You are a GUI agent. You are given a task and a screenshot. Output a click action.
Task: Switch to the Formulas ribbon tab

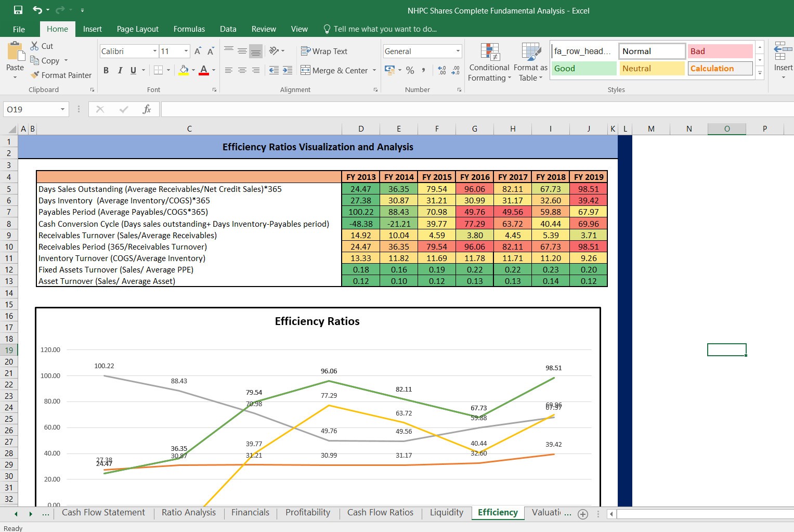[x=189, y=29]
